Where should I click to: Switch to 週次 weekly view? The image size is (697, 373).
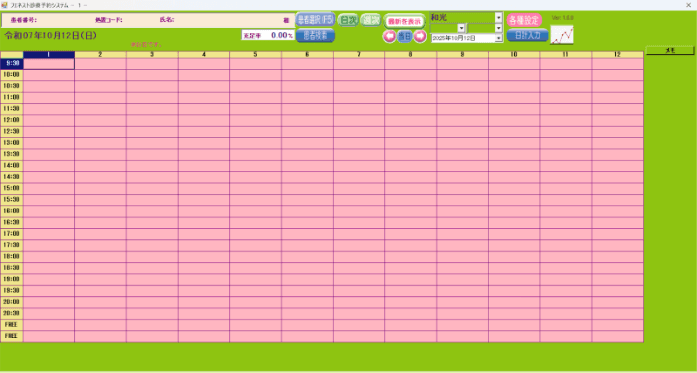tap(371, 20)
